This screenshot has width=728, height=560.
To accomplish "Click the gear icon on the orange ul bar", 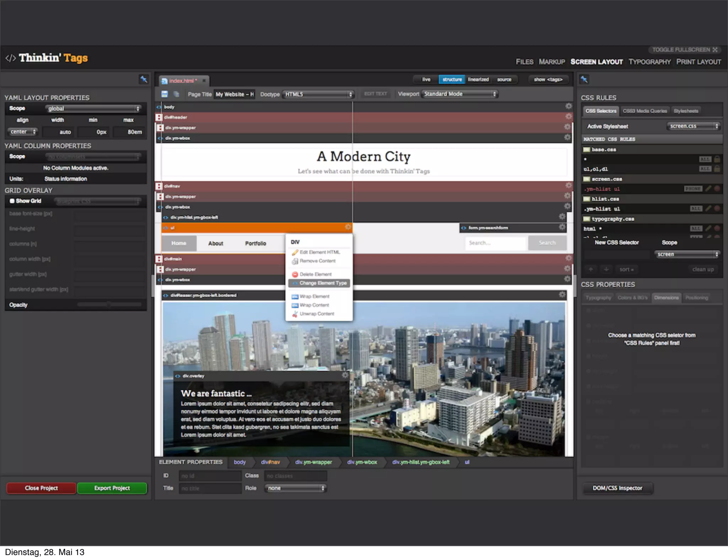I will tap(348, 227).
